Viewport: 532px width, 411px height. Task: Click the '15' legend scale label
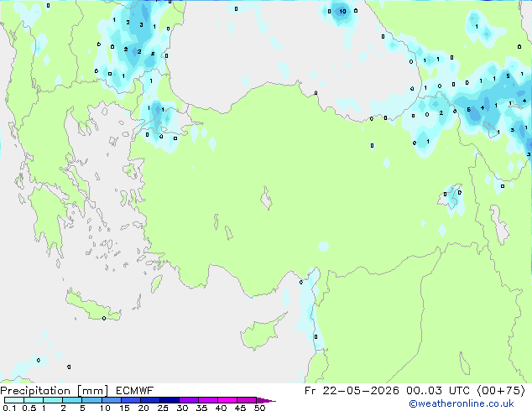pos(124,408)
